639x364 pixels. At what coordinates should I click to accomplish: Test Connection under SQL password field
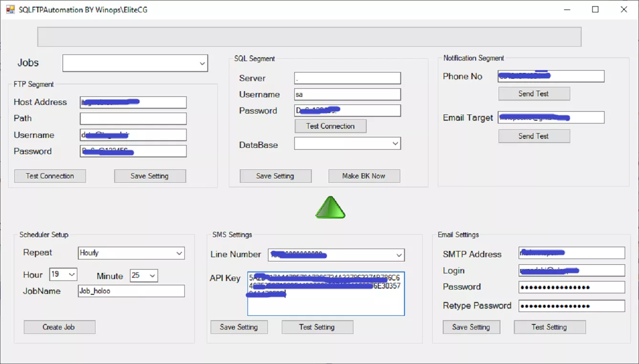(330, 126)
